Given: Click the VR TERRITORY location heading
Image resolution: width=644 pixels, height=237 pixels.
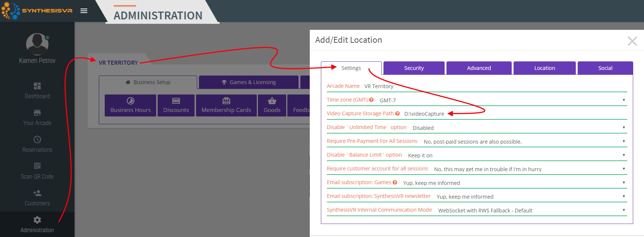Looking at the screenshot, I should click(118, 63).
